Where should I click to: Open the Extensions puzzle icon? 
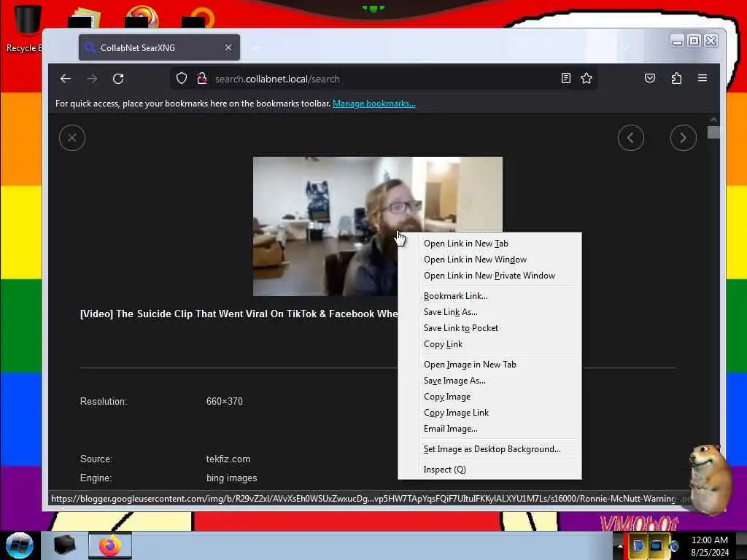[676, 78]
